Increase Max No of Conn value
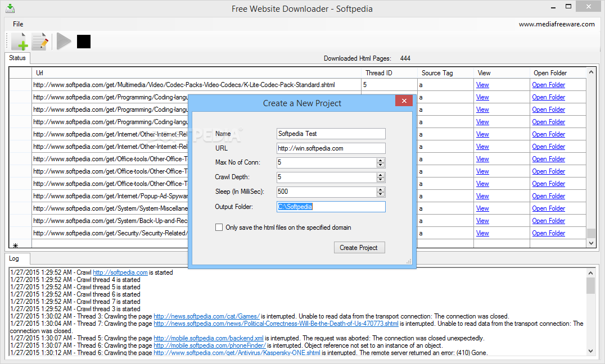Viewport: 605px width, 364px height. point(381,161)
